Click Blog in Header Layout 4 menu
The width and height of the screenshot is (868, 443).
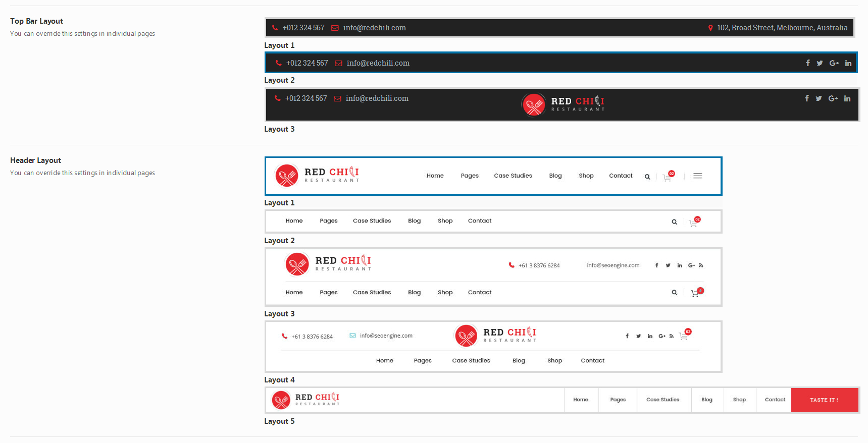tap(519, 361)
